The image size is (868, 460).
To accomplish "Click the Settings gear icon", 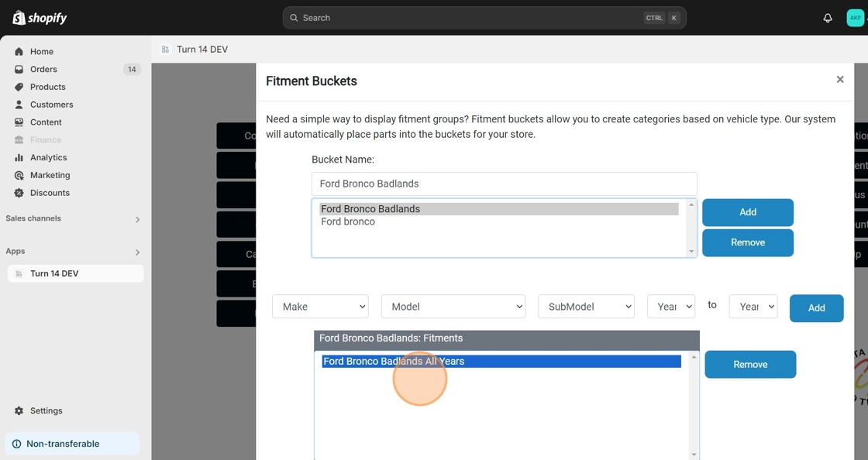I will tap(19, 410).
